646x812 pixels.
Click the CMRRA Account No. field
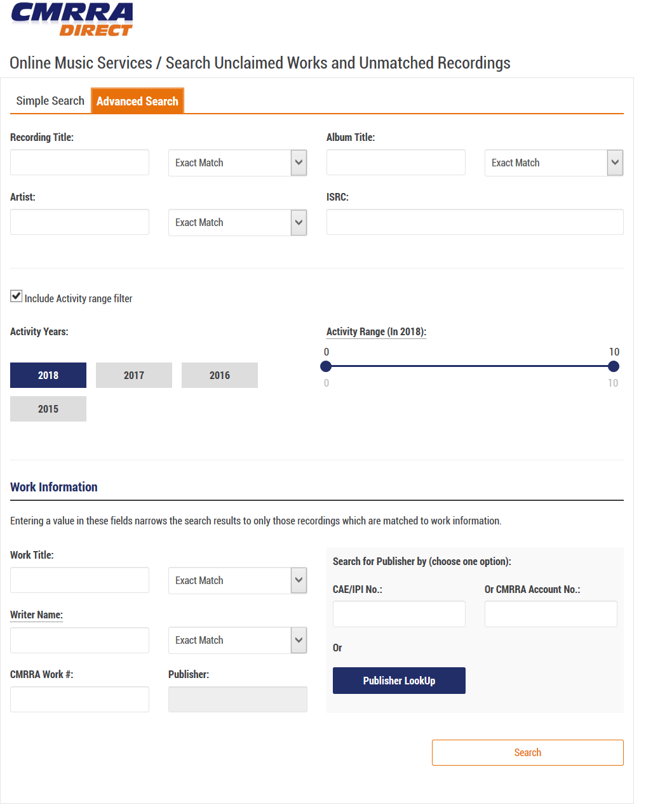click(x=551, y=614)
